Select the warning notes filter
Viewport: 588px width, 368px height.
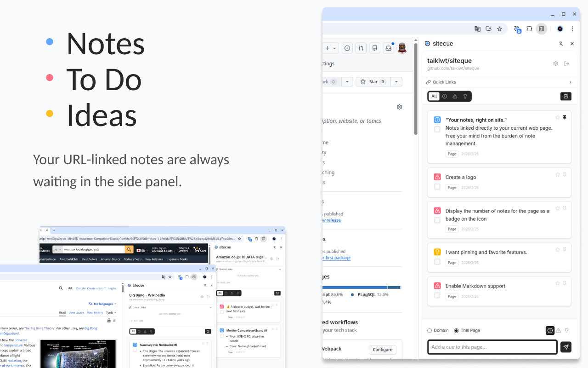[454, 96]
